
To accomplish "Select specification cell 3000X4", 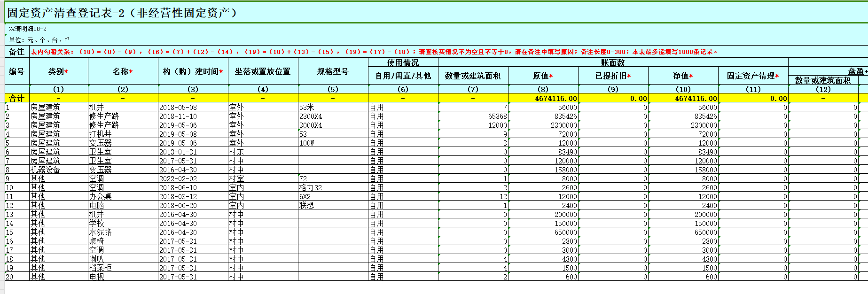I will point(333,125).
